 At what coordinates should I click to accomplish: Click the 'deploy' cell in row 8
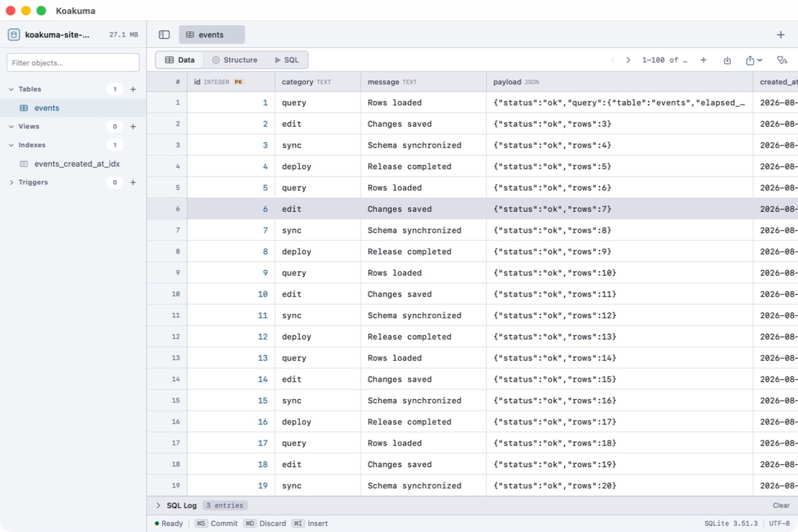point(318,251)
